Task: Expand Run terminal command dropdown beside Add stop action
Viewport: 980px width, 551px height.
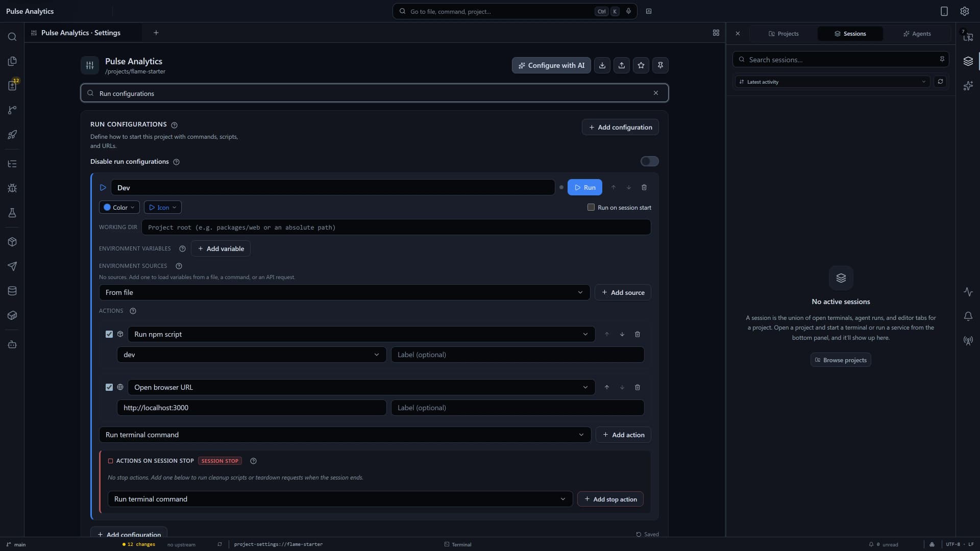Action: tap(340, 499)
